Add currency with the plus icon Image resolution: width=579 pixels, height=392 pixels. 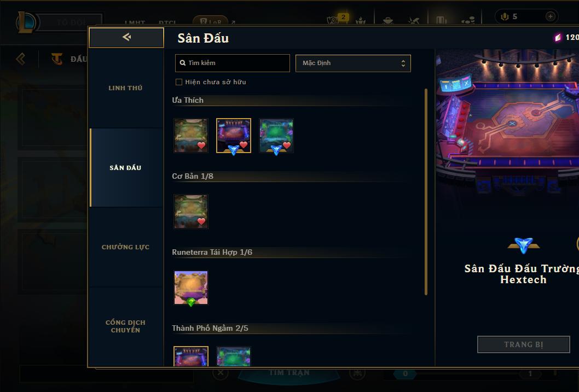pyautogui.click(x=550, y=16)
